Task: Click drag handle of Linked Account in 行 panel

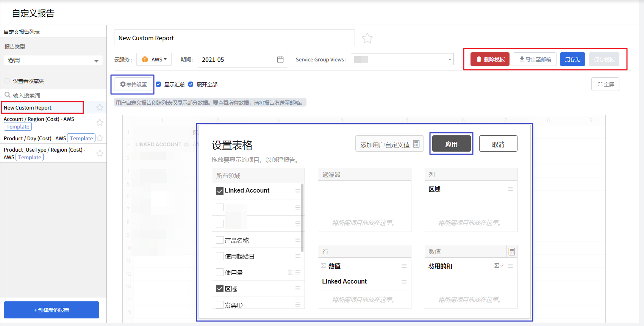Action: (404, 282)
